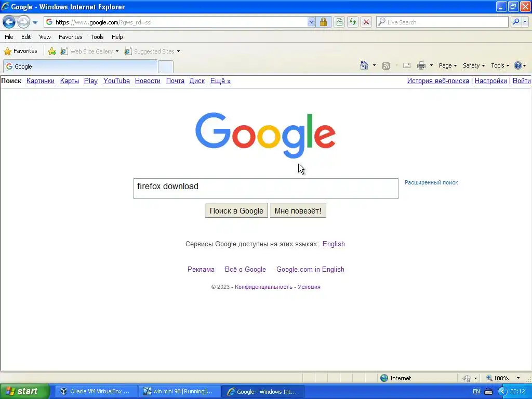This screenshot has height=399, width=532.
Task: Open the Page command menu
Action: 447,65
